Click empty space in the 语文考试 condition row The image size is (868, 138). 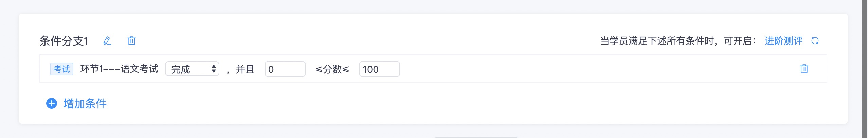click(x=577, y=69)
